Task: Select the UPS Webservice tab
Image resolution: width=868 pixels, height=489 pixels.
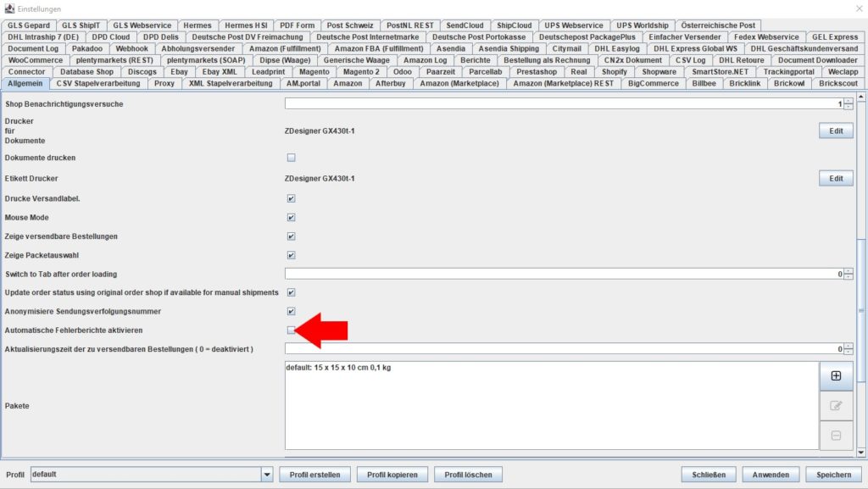Action: tap(574, 25)
